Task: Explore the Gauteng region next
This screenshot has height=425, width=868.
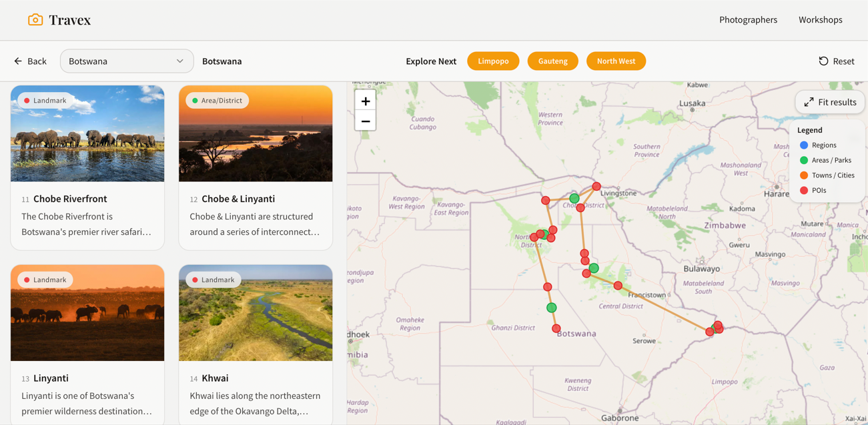Action: point(553,61)
